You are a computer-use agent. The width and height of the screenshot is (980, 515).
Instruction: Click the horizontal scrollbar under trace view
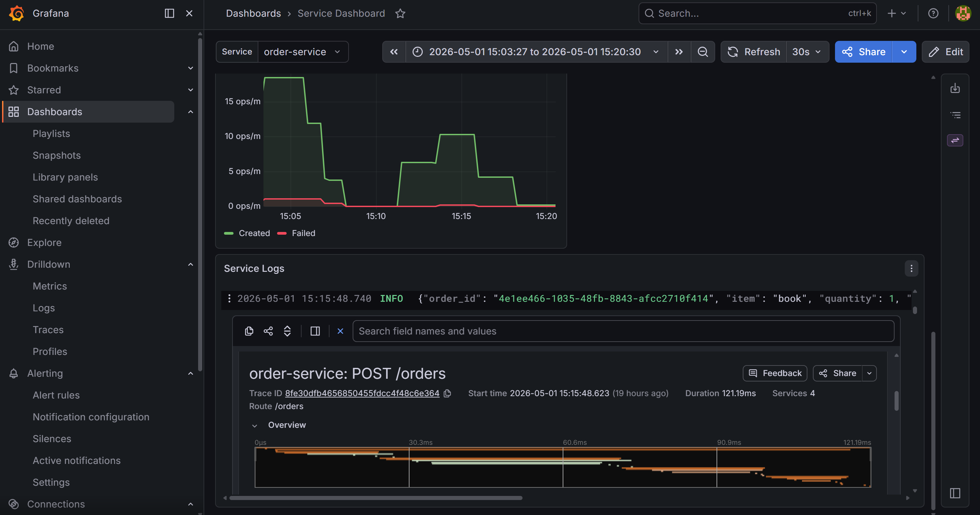pos(375,498)
